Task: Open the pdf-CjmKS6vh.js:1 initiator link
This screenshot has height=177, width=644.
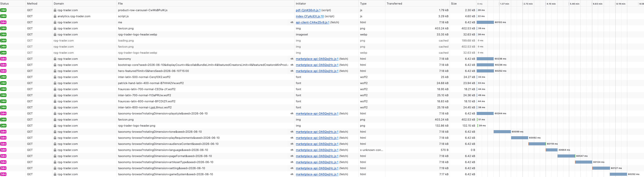Action: click(x=308, y=10)
